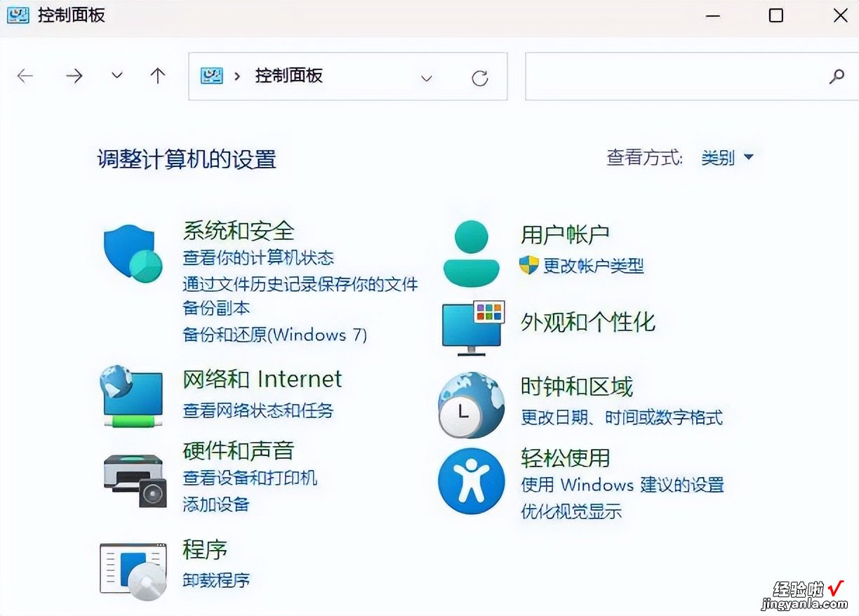Image resolution: width=859 pixels, height=616 pixels.
Task: Go up one level with up arrow
Action: [x=158, y=76]
